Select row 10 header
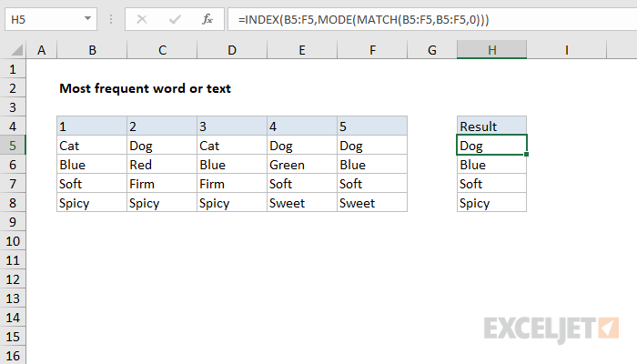The width and height of the screenshot is (637, 364). (x=13, y=241)
